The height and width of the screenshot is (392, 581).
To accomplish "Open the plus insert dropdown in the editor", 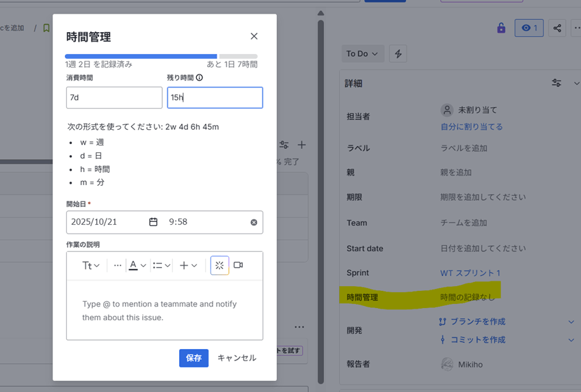I will (188, 266).
